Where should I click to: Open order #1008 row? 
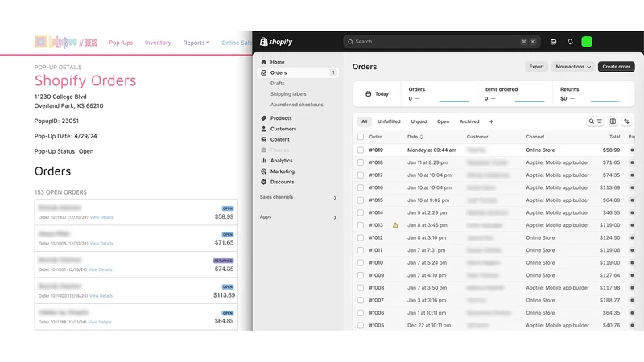coord(493,288)
